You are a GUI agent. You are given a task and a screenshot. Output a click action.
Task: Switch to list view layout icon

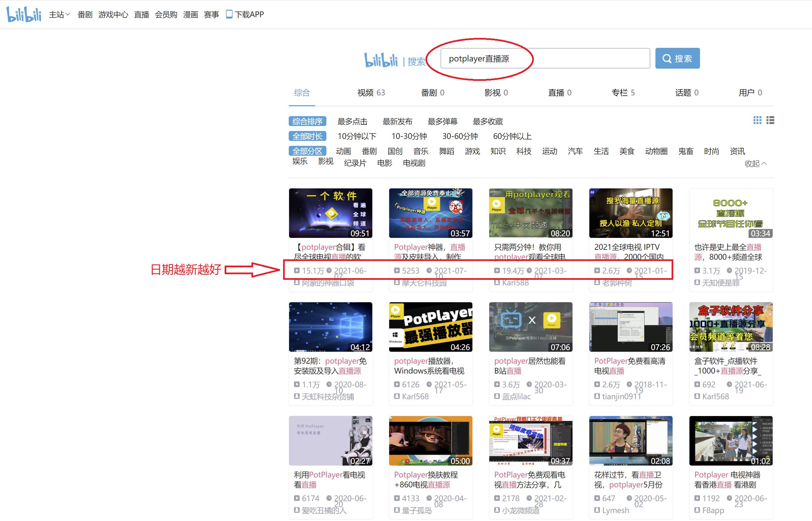[x=770, y=120]
